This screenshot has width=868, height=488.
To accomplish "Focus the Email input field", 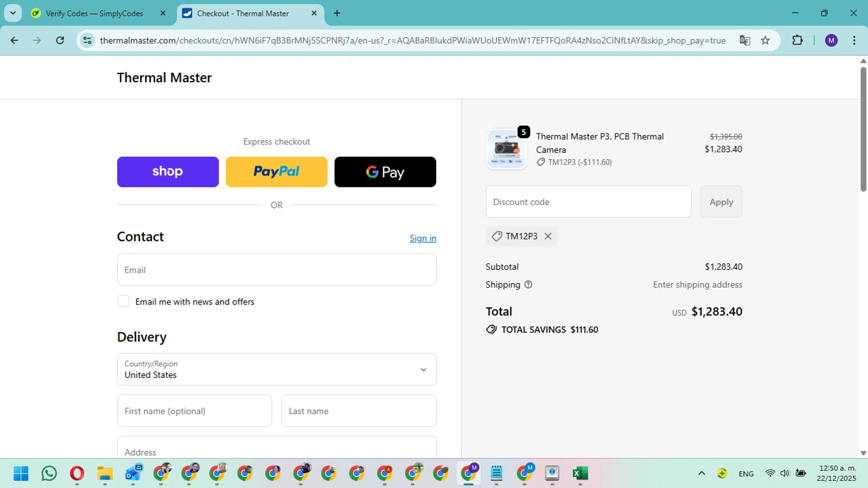I will tap(277, 270).
